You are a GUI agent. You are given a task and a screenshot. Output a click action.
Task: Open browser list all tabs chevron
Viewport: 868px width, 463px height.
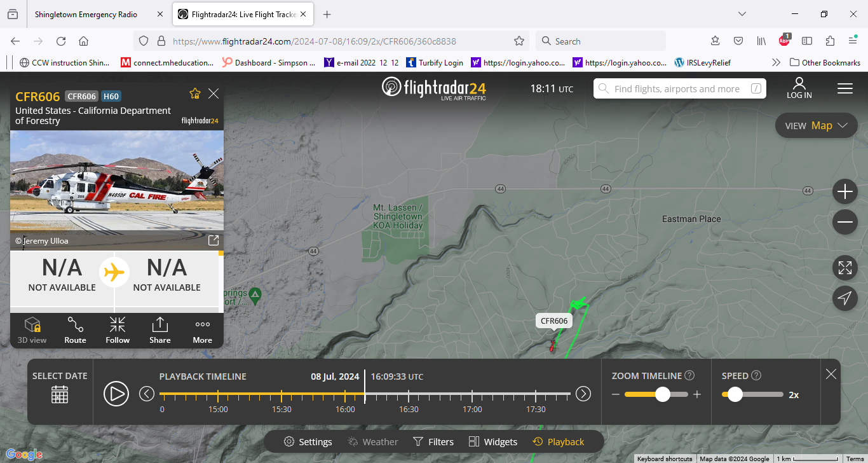742,14
